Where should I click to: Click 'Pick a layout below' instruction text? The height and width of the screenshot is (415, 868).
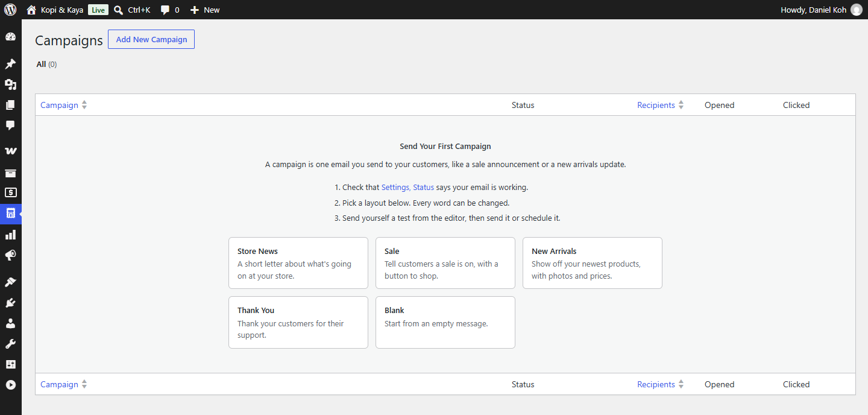pos(426,203)
